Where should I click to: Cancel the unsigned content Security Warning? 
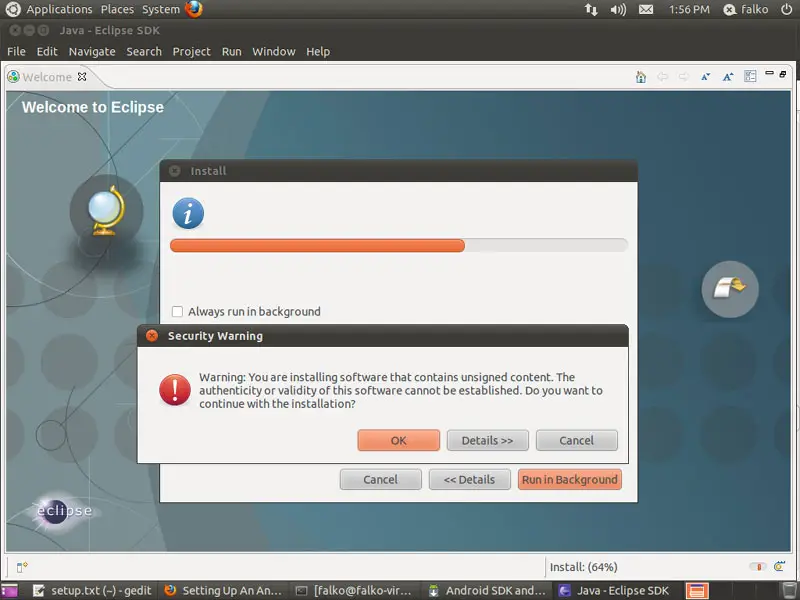click(577, 440)
